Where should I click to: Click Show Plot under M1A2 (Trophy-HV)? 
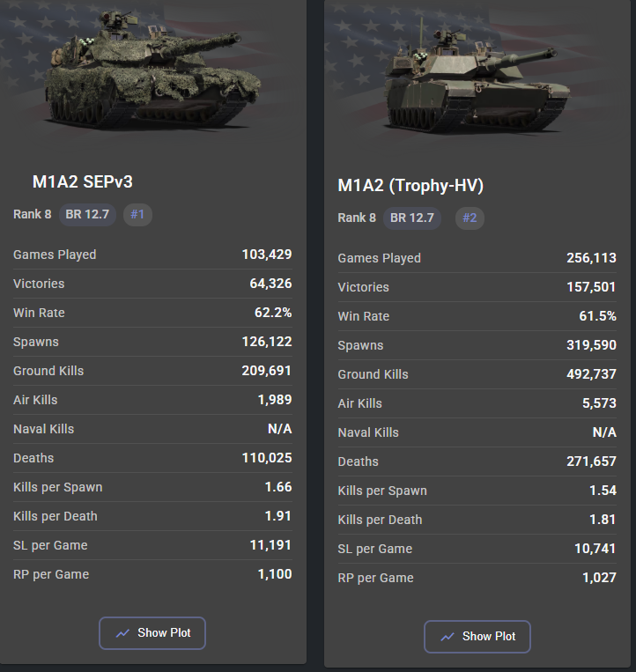(x=477, y=637)
